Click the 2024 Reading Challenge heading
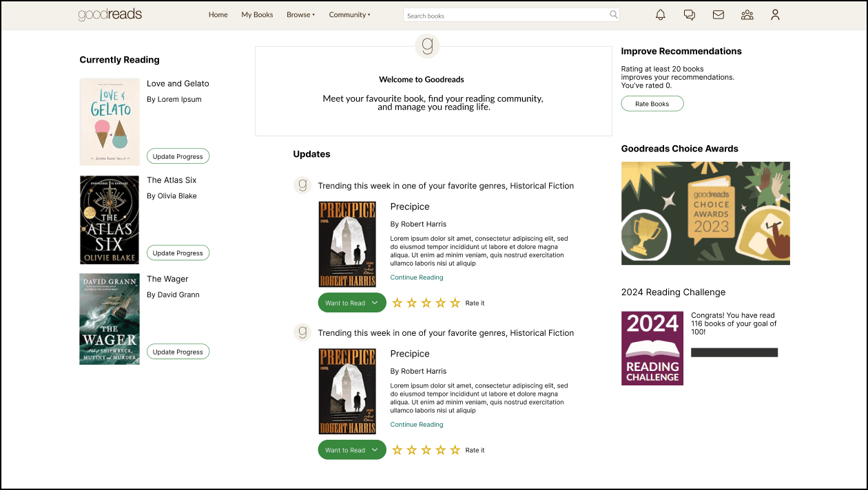Image resolution: width=868 pixels, height=490 pixels. [x=673, y=292]
